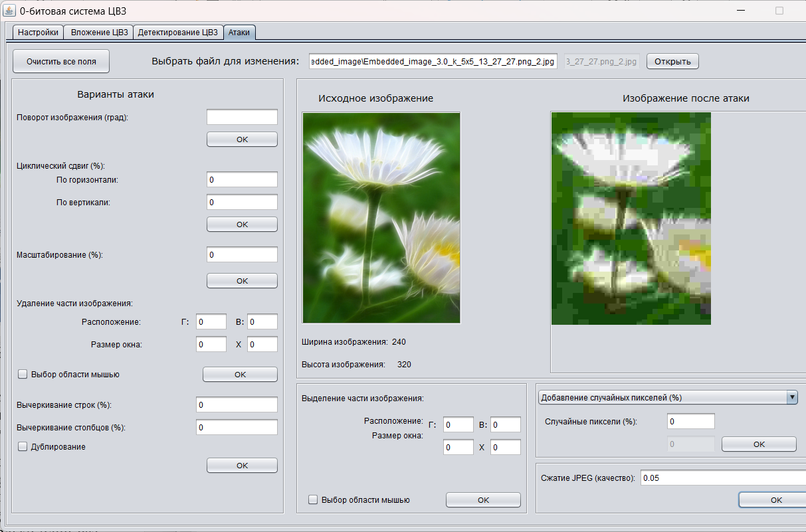Click the Поворот изображения (град) input field
The image size is (806, 532).
click(x=242, y=117)
